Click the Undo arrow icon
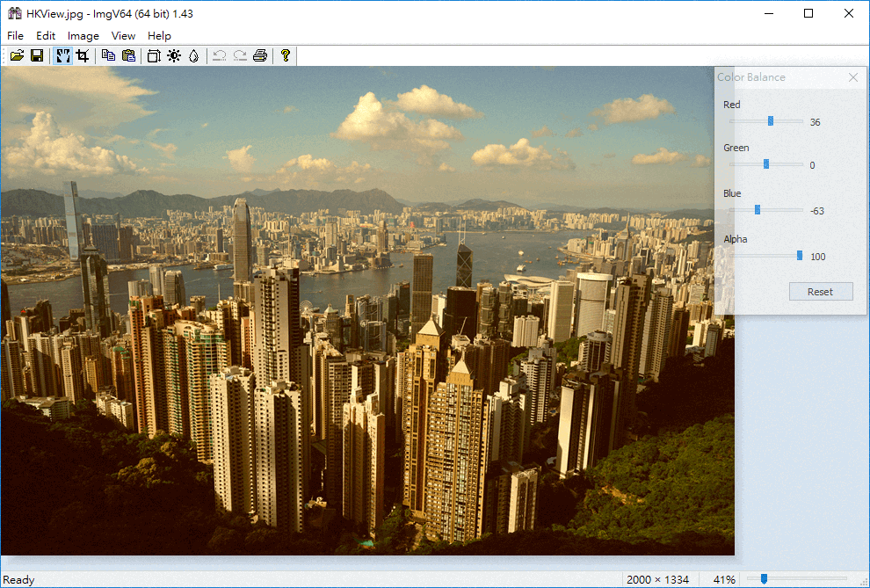The width and height of the screenshot is (870, 588). [219, 55]
